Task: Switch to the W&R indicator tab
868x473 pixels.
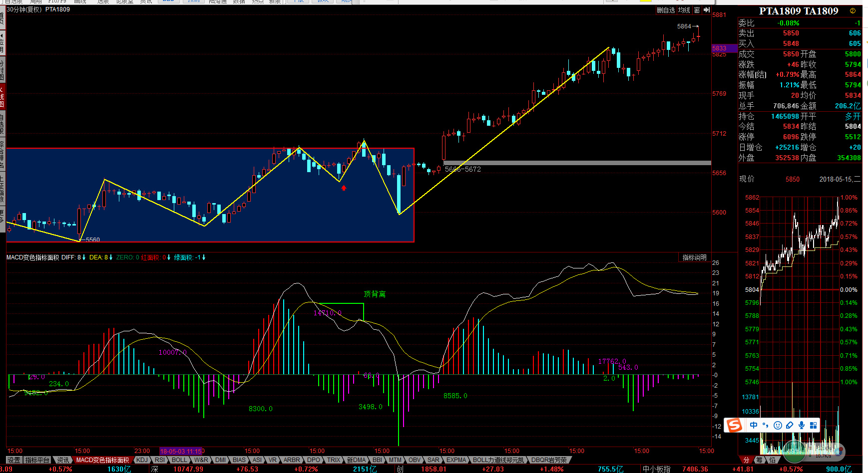Action: (x=201, y=460)
